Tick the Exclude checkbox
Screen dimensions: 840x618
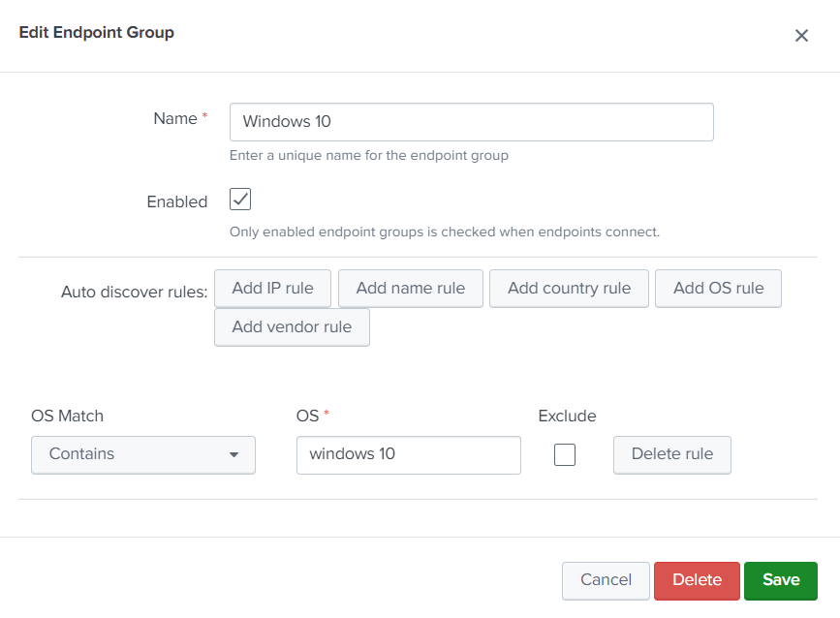pyautogui.click(x=565, y=454)
